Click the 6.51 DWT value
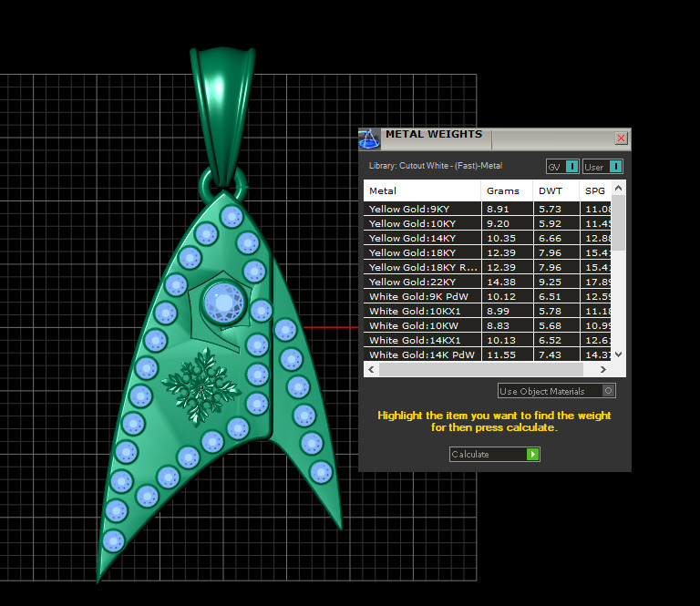Image resolution: width=700 pixels, height=606 pixels. pos(550,296)
